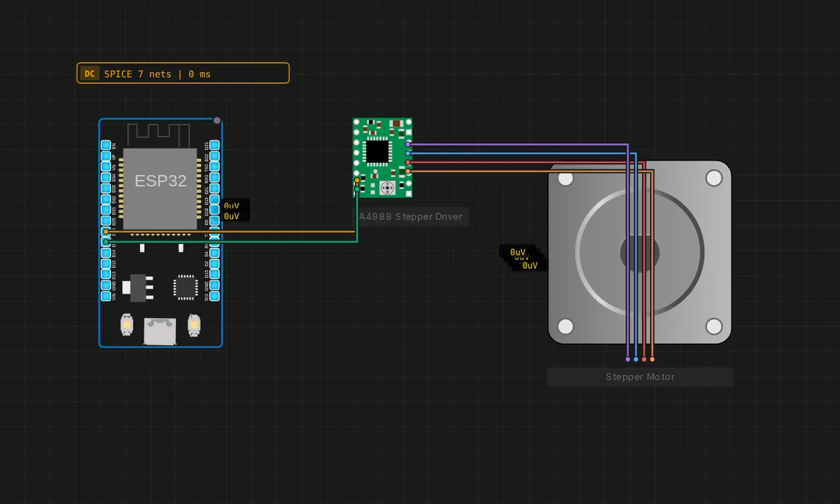The image size is (840, 504).
Task: Click the TX0 pin on the ESP32
Action: (x=214, y=167)
